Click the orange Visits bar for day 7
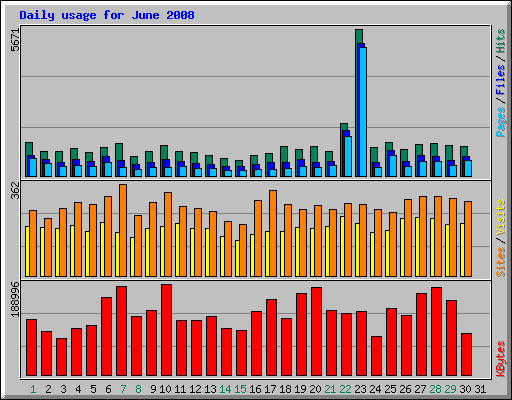Screen dimensions: 512x400 click(x=123, y=230)
